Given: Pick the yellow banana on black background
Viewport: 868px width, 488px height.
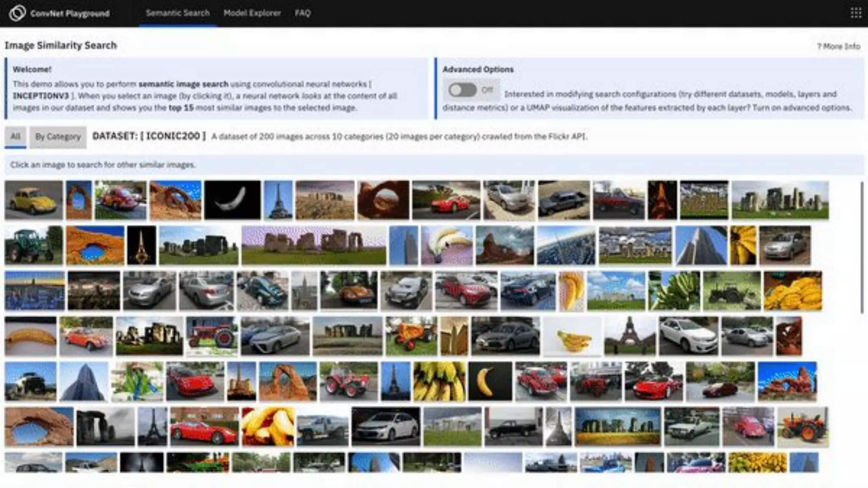Looking at the screenshot, I should 490,381.
